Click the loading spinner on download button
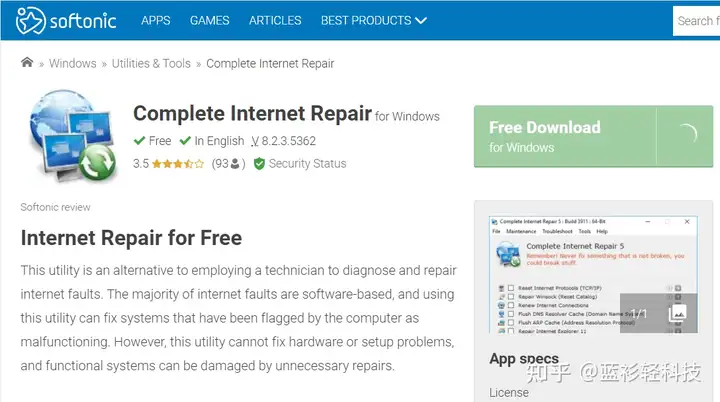The width and height of the screenshot is (720, 402). (687, 135)
